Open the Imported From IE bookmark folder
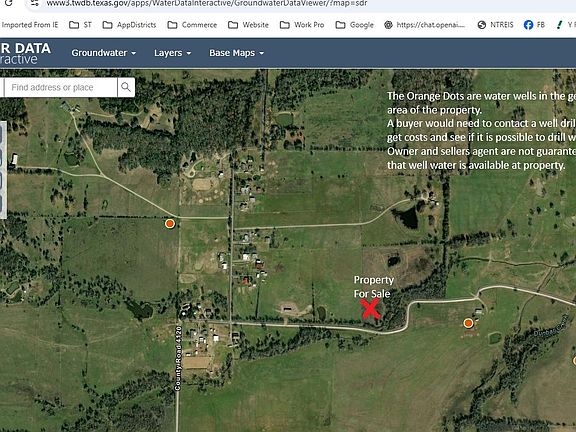Screen dimensions: 576x432 coord(29,25)
